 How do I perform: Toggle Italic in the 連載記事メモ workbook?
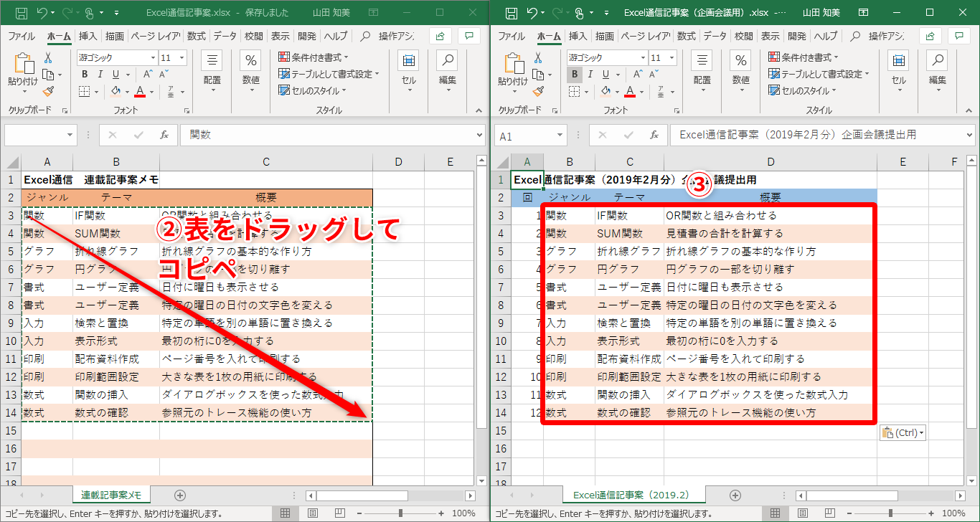(x=99, y=74)
